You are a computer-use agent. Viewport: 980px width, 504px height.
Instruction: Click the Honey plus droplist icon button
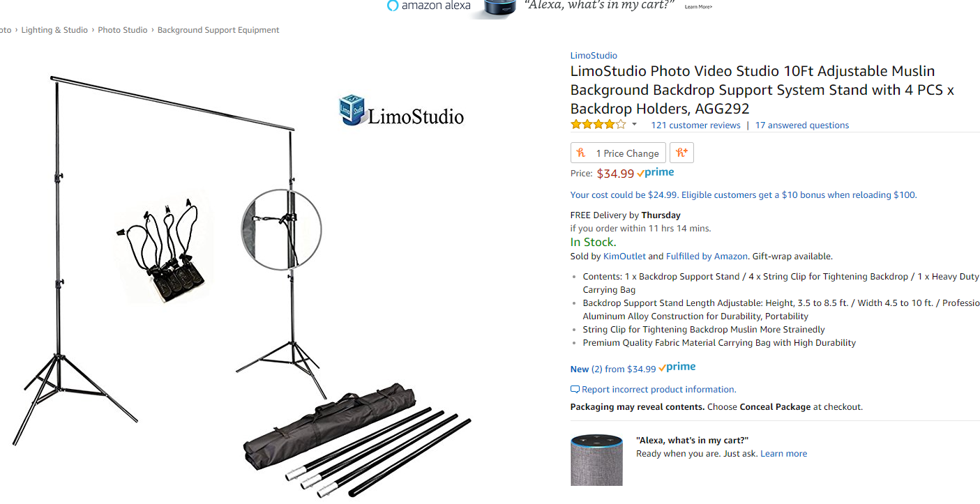click(681, 153)
